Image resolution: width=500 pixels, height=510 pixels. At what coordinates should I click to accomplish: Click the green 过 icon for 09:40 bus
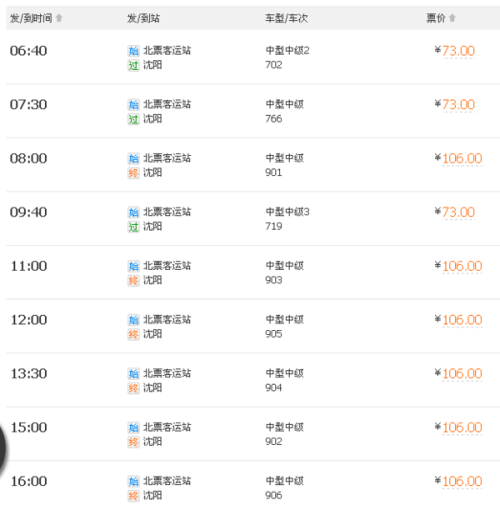pos(133,227)
